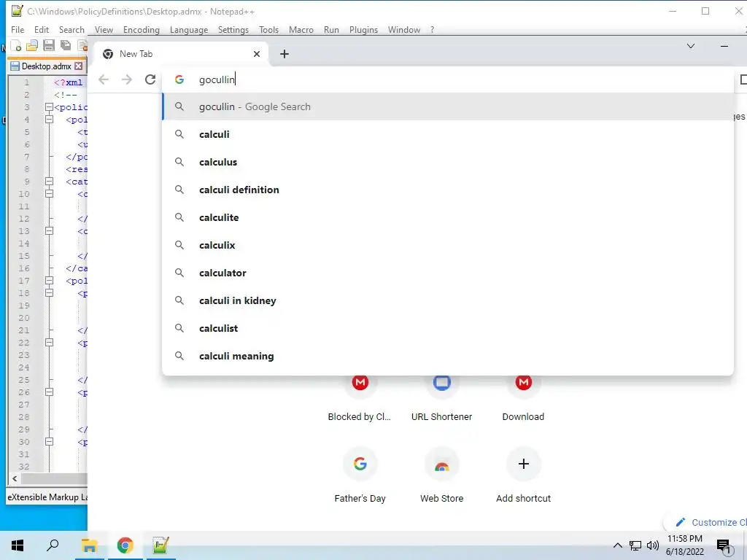747x560 pixels.
Task: Open Notepad++ Tools menu
Action: coord(268,29)
